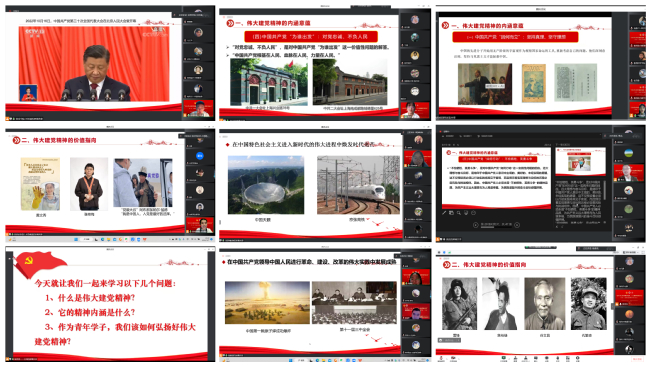The image size is (648, 365).
Task: Enlarge notes text with the bigger-font icon in presenter view
Action: pyautogui.click(x=557, y=227)
